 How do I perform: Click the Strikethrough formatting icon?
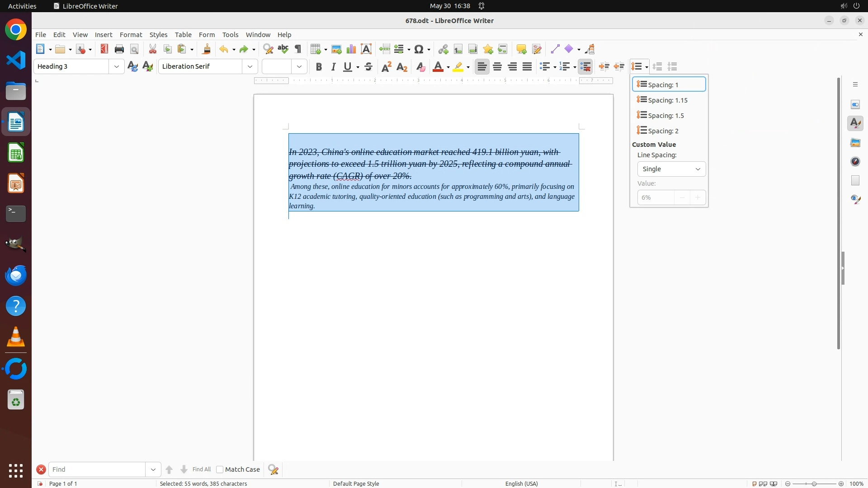(x=368, y=67)
